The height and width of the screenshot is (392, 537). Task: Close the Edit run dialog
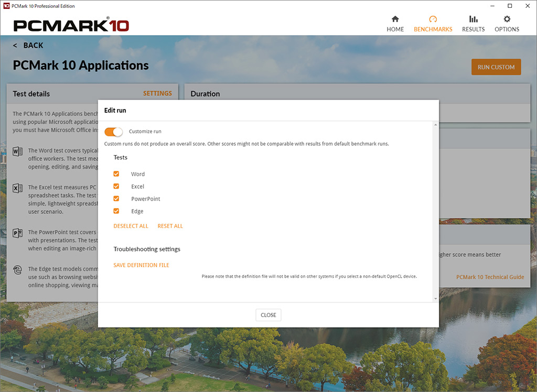[268, 315]
